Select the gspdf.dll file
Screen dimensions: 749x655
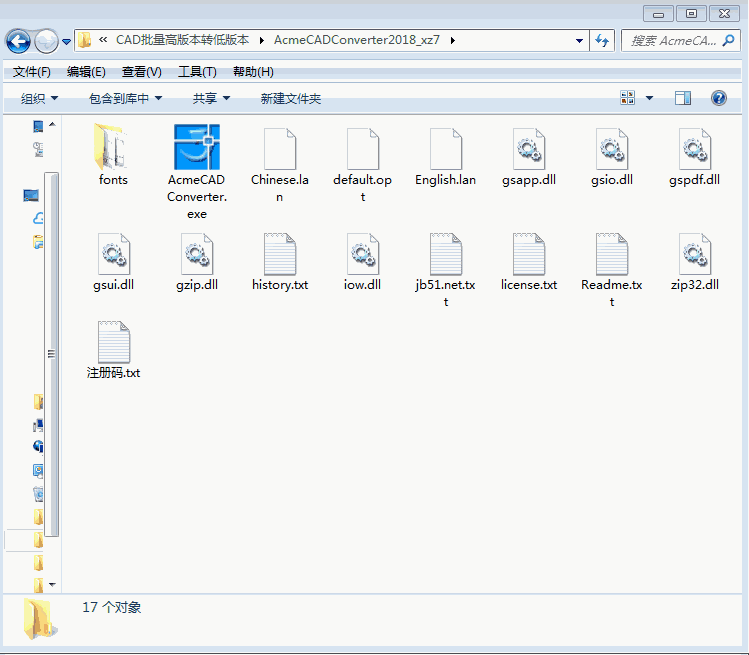[695, 156]
